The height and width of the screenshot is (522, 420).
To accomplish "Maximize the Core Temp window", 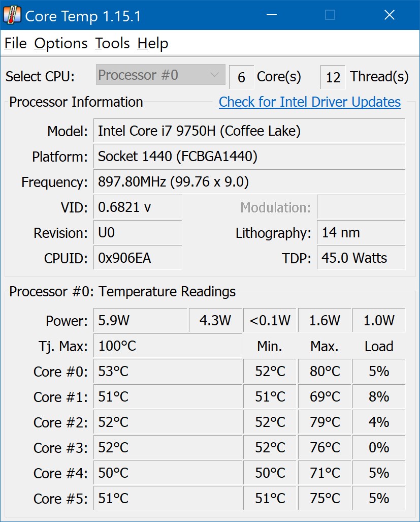I will [330, 15].
